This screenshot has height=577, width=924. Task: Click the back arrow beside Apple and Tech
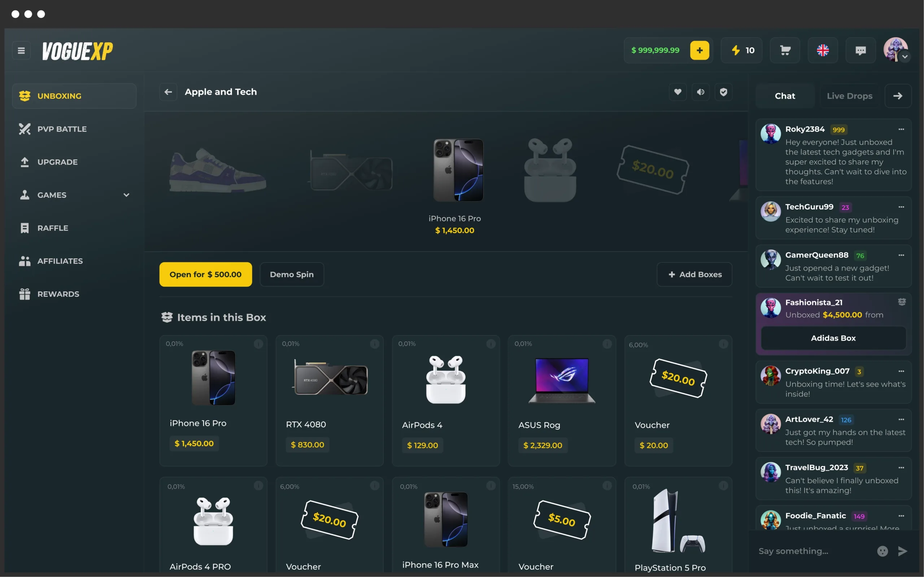(x=168, y=92)
